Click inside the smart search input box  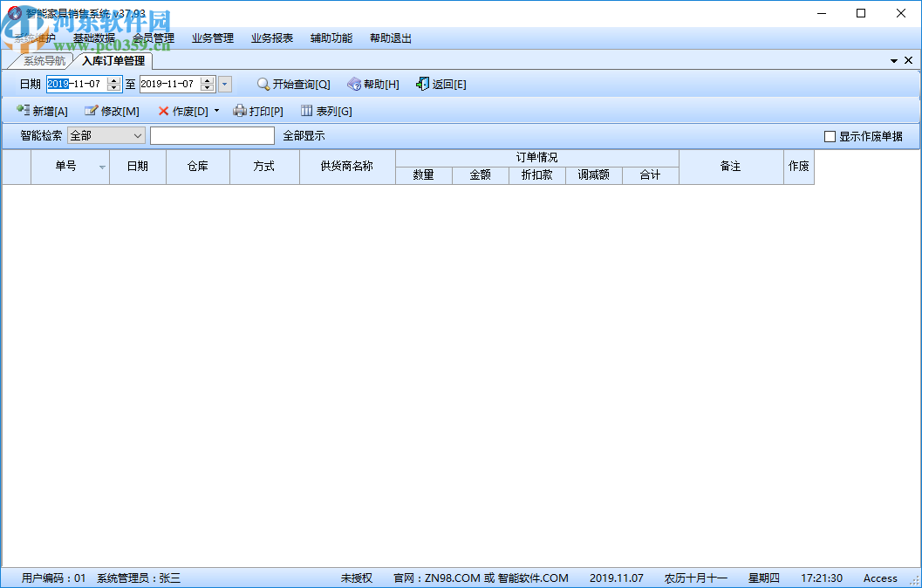point(212,135)
